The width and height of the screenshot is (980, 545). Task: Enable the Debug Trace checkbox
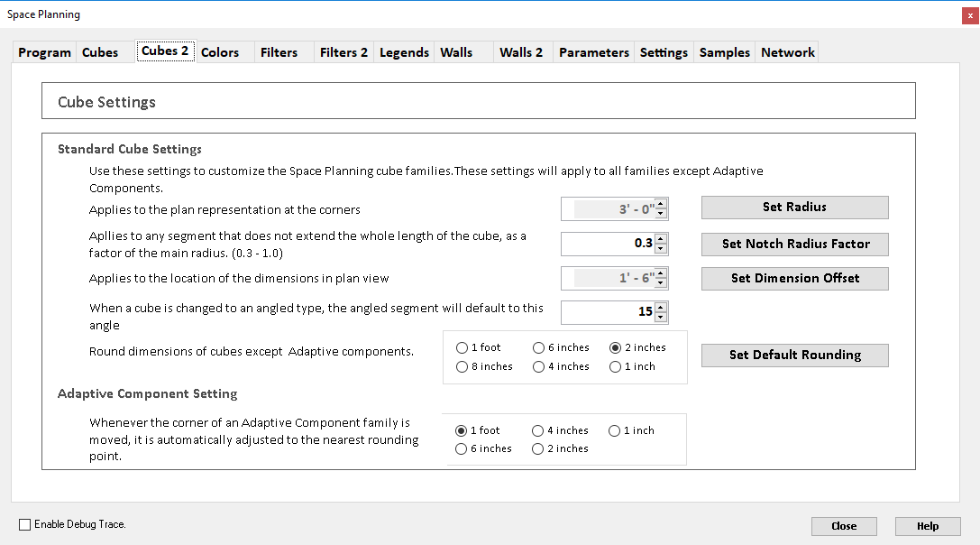click(x=25, y=524)
